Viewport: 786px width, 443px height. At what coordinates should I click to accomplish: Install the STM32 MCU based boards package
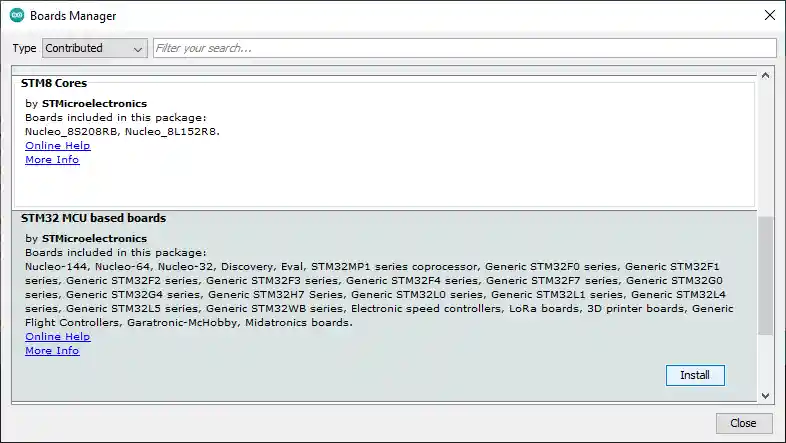pyautogui.click(x=695, y=375)
